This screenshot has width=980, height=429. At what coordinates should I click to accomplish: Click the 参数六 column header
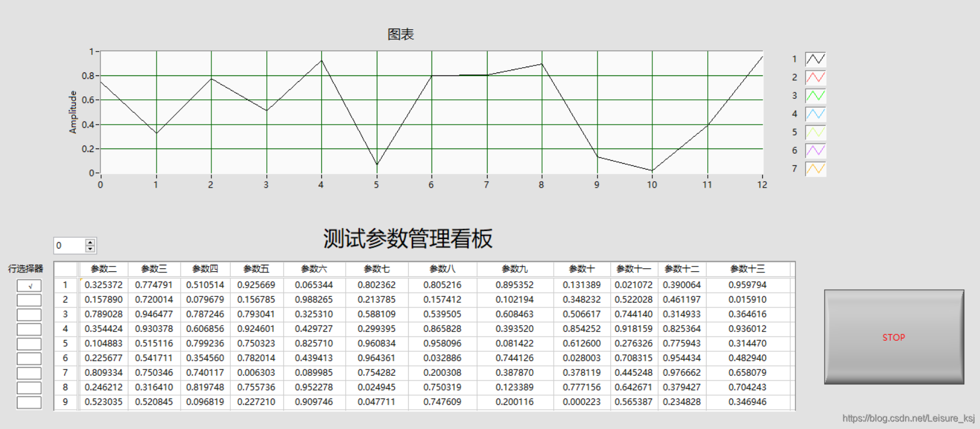click(314, 269)
